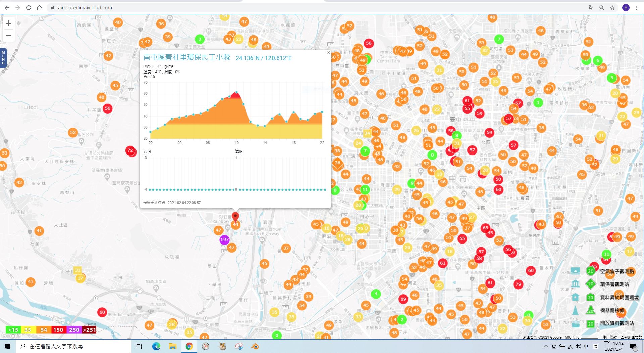Open the browser zoom magnifier icon
The width and height of the screenshot is (644, 353).
coord(602,8)
